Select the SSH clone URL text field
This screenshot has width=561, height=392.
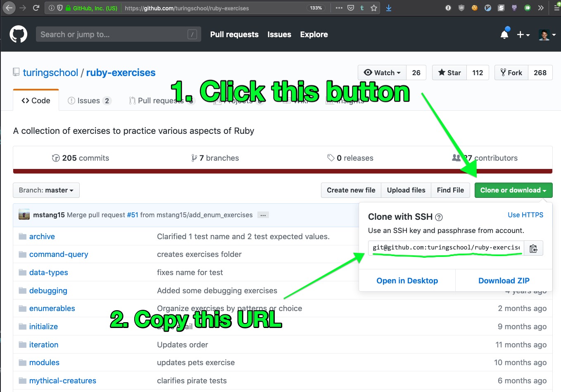click(x=446, y=247)
